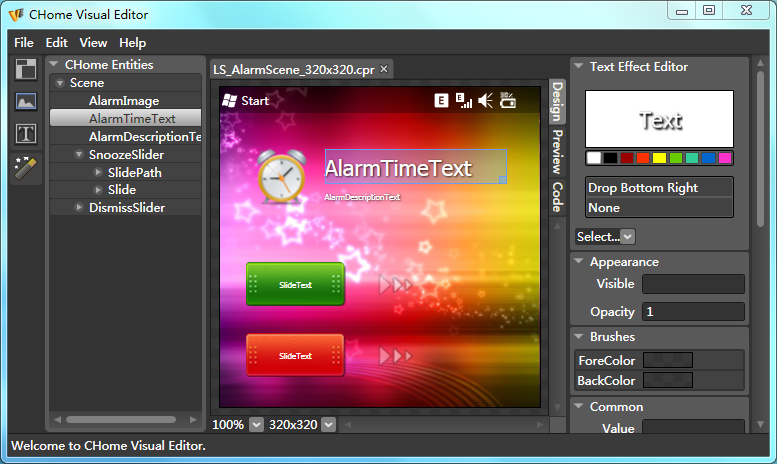Viewport: 777px width, 464px height.
Task: Pick the green color swatch
Action: tap(676, 158)
